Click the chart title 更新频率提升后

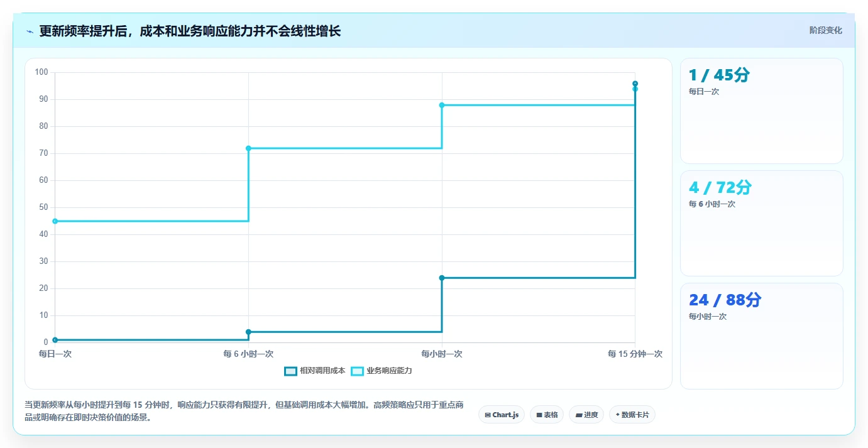pyautogui.click(x=190, y=31)
